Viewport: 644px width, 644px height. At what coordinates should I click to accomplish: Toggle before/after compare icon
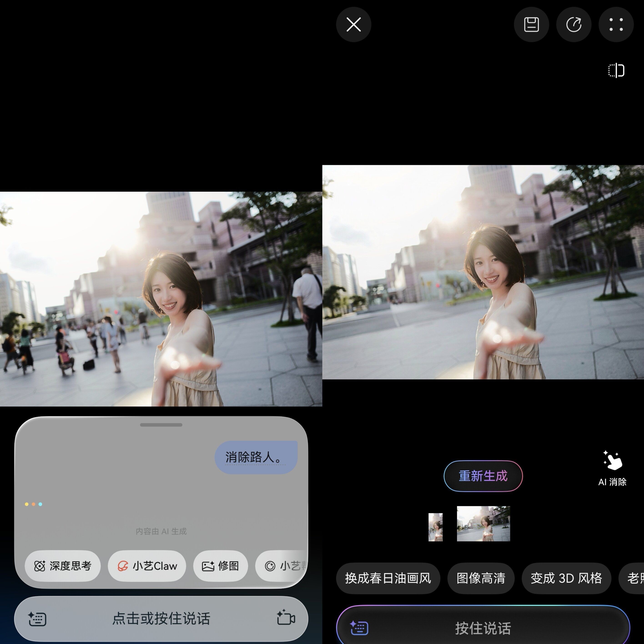616,70
